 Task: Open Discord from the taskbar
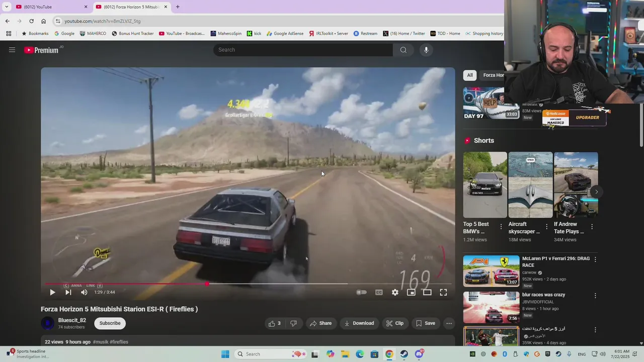[419, 354]
